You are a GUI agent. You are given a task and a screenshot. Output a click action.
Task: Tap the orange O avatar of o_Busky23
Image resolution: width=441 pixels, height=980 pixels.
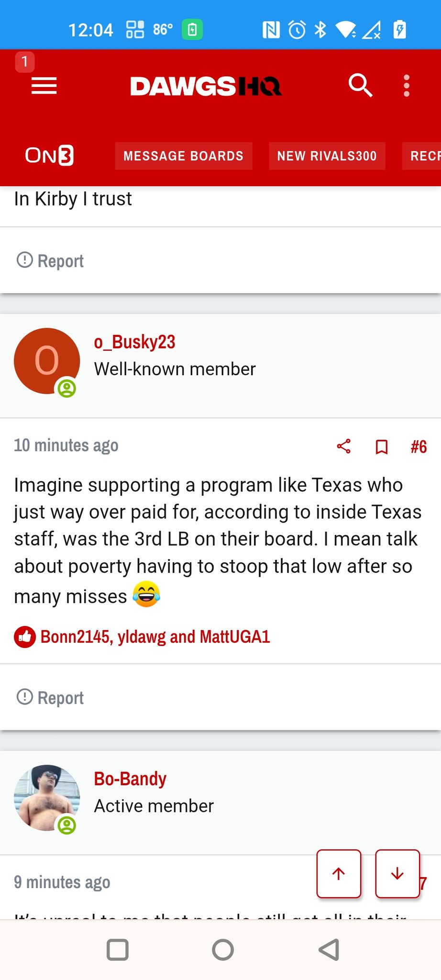point(47,361)
